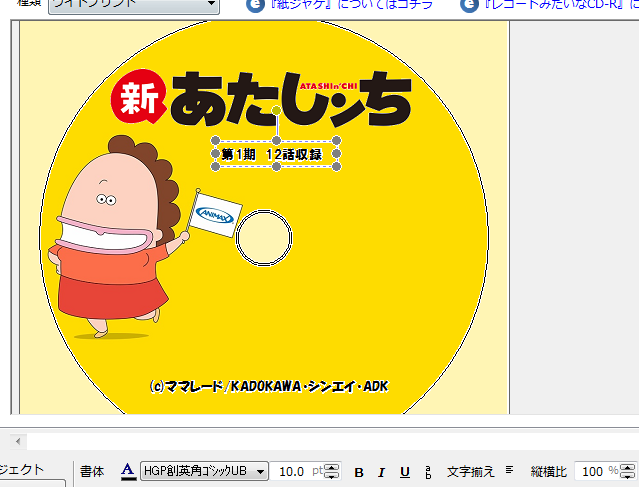This screenshot has width=639, height=487.
Task: Decrease aspect ratio with the down arrow
Action: point(627,476)
